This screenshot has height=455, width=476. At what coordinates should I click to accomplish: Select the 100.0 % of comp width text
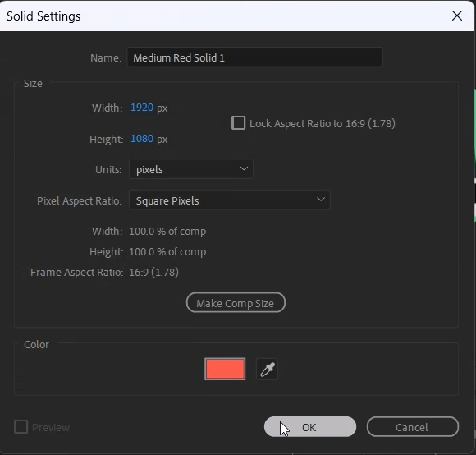pyautogui.click(x=167, y=232)
